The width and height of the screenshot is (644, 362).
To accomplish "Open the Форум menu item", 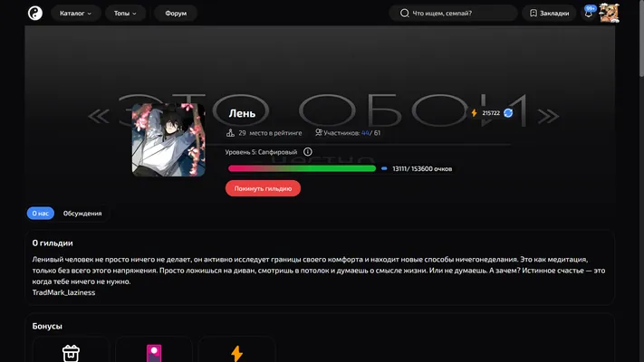I will 176,14.
